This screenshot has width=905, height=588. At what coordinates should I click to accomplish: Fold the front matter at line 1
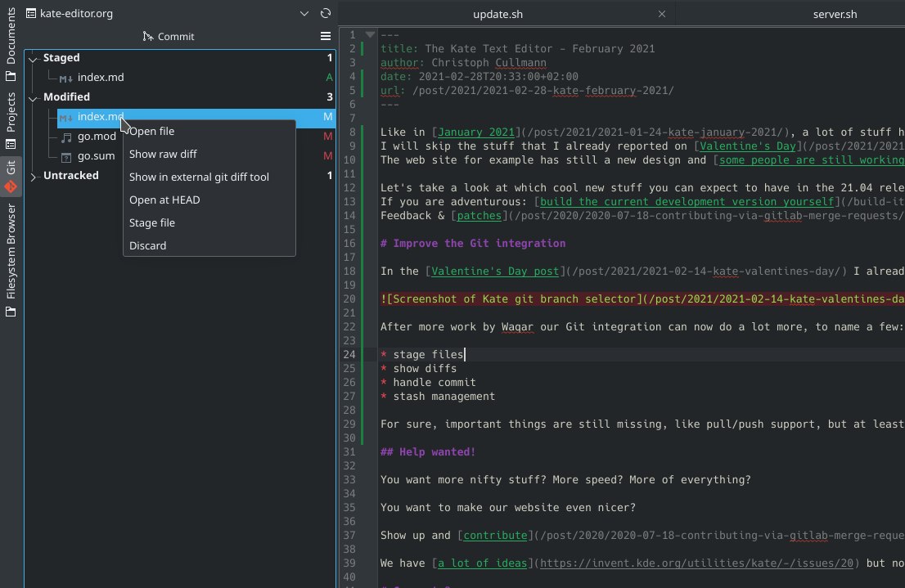371,35
